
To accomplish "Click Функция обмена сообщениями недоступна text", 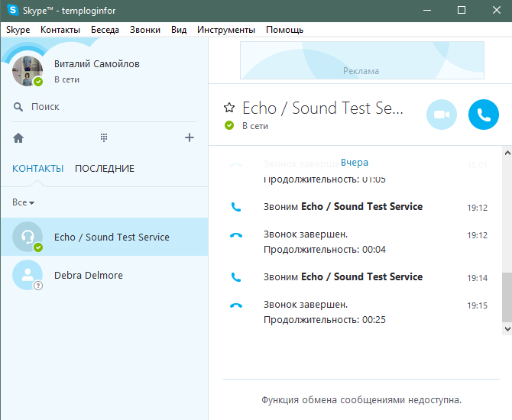I will point(361,400).
